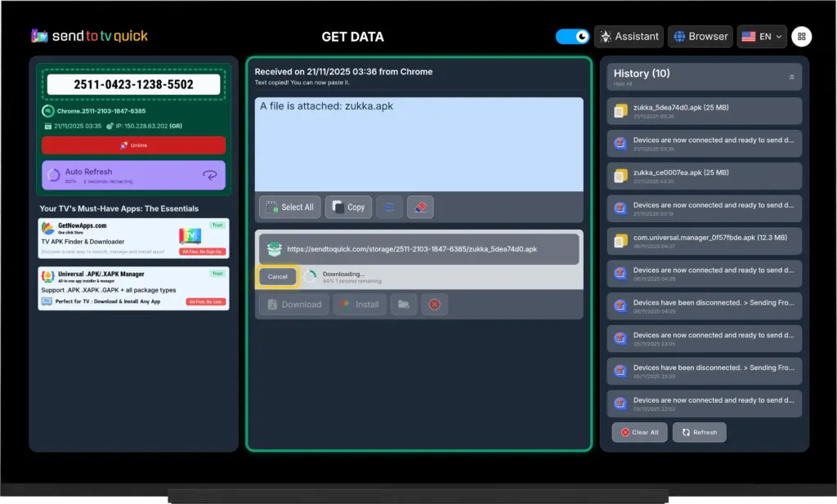Copy the received text
The width and height of the screenshot is (837, 504).
[348, 207]
